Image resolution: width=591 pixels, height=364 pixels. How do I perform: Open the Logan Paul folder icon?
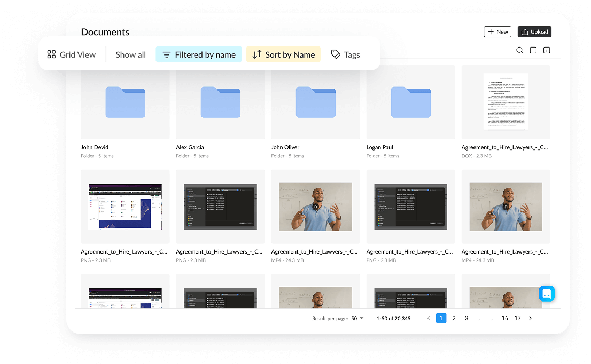click(x=410, y=102)
